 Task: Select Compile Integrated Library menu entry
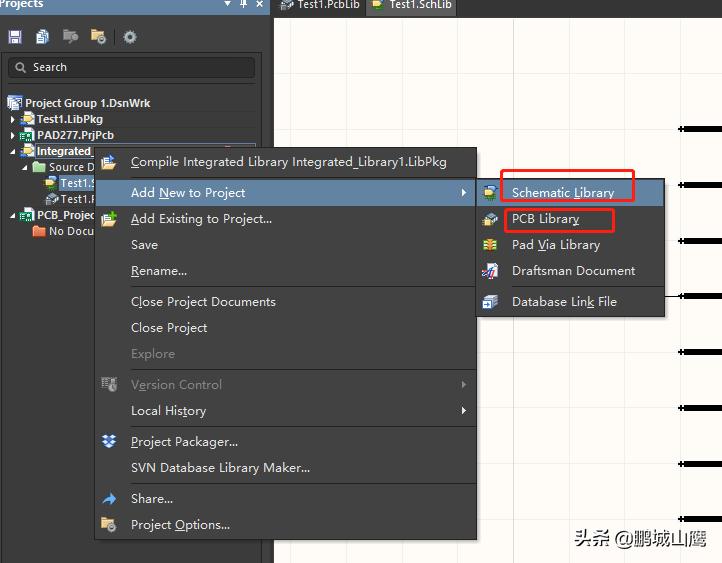coord(288,162)
